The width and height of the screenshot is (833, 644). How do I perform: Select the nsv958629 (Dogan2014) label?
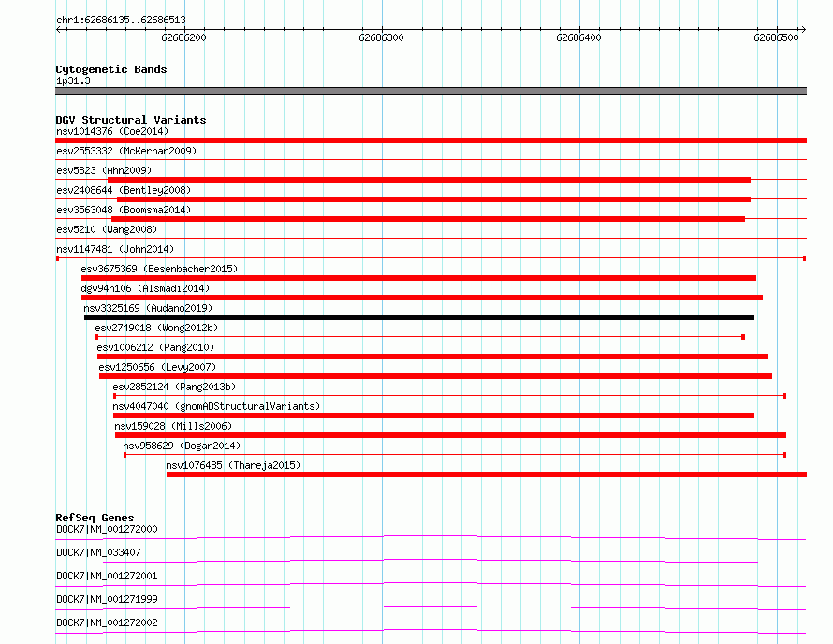(182, 446)
